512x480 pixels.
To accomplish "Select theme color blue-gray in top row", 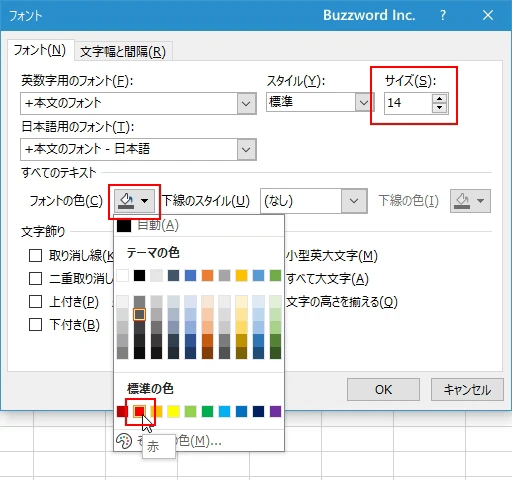I will [x=173, y=276].
